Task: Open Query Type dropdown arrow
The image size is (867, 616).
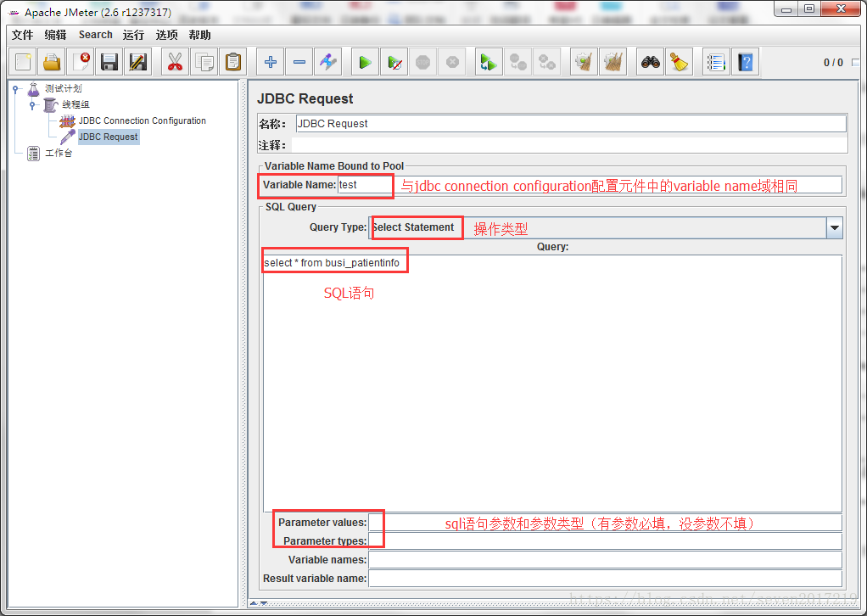Action: coord(835,228)
